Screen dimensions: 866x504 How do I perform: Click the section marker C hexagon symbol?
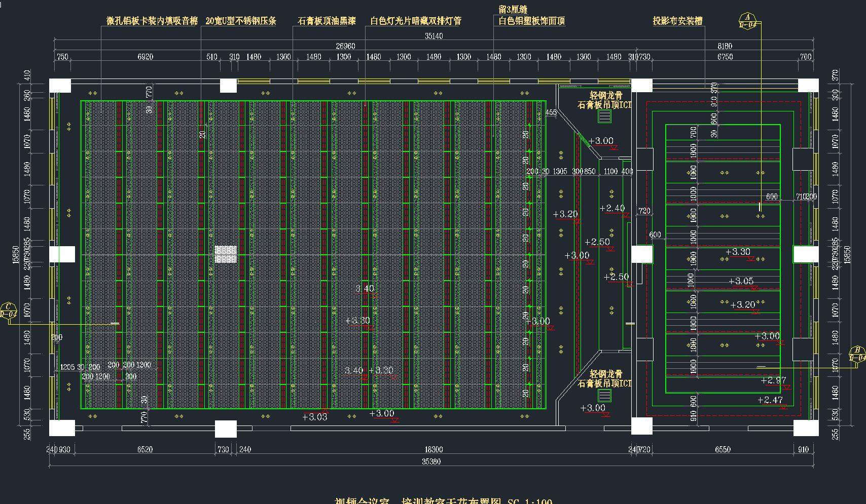coord(8,310)
